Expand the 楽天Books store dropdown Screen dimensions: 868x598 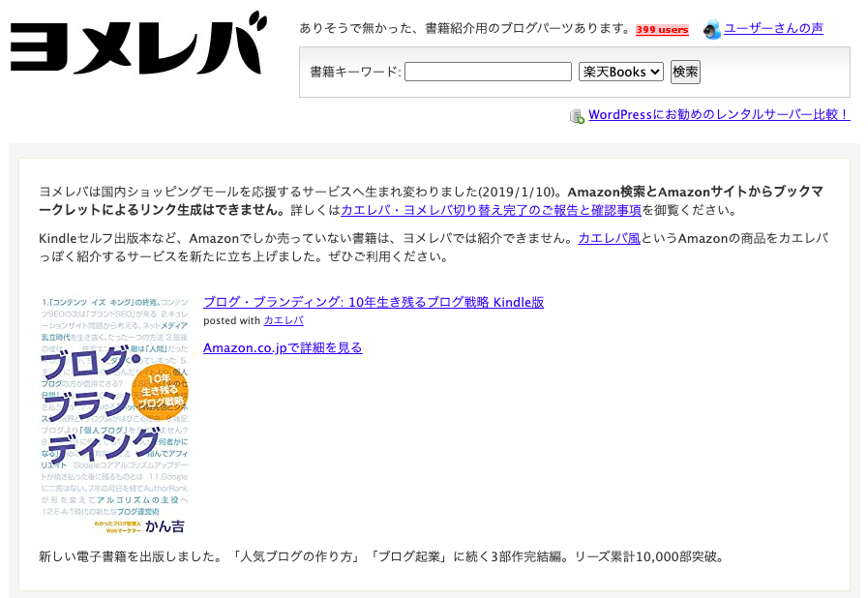(621, 72)
